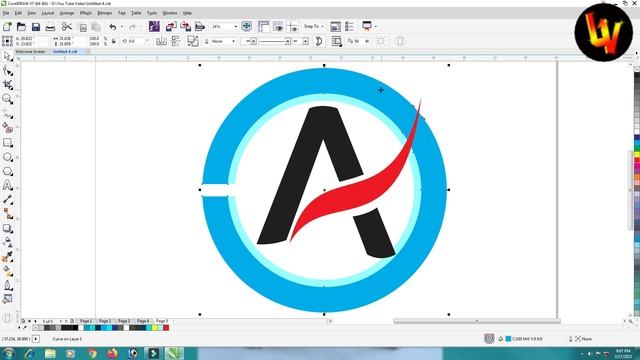Select the Interactive Fill tool
The image size is (640, 360).
click(7, 271)
